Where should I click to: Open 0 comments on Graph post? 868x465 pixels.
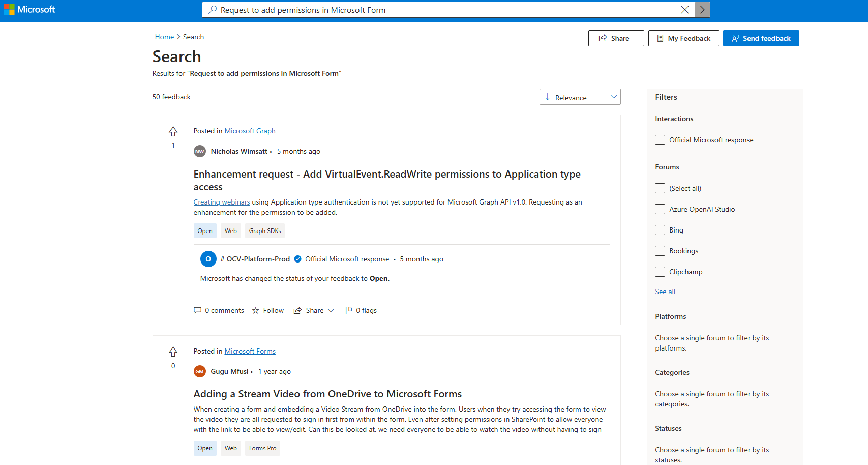click(219, 310)
